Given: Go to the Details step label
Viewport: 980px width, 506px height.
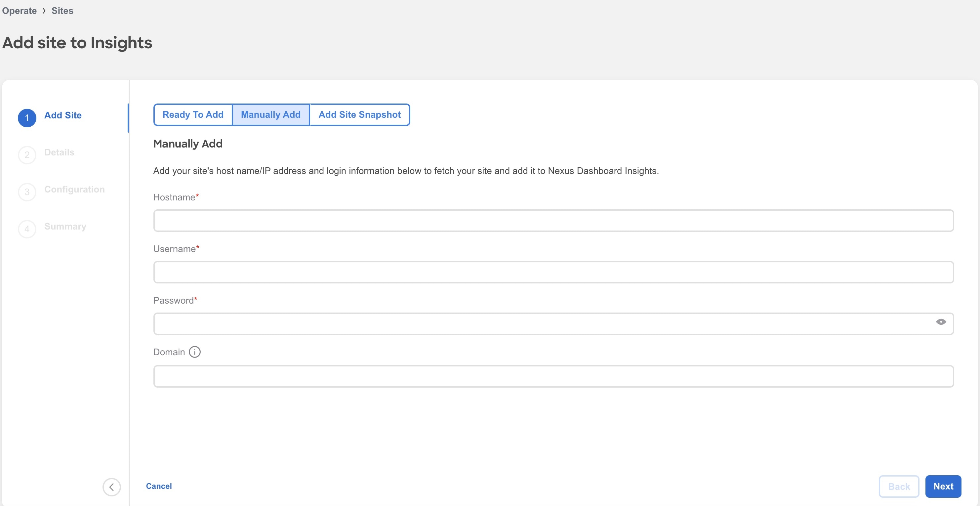Looking at the screenshot, I should pyautogui.click(x=59, y=152).
